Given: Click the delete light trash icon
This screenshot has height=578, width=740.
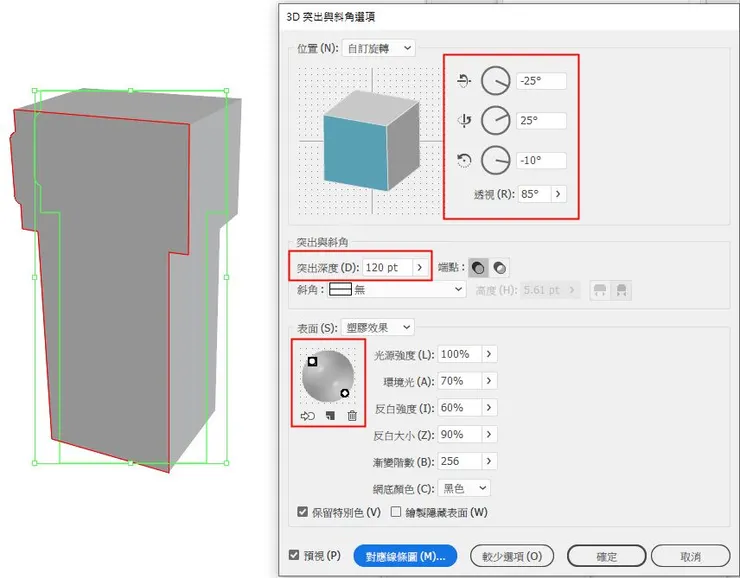Looking at the screenshot, I should [352, 416].
